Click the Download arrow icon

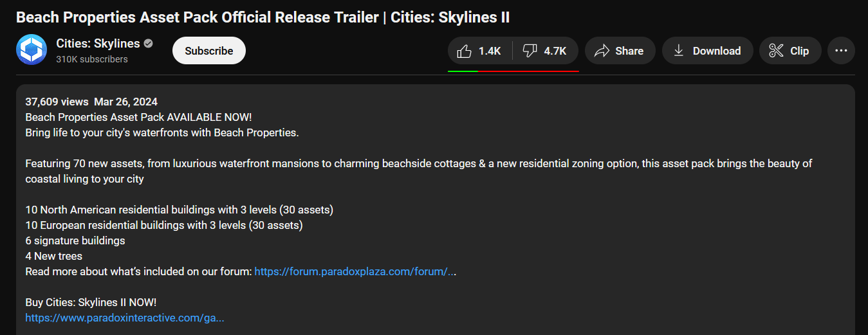(678, 51)
